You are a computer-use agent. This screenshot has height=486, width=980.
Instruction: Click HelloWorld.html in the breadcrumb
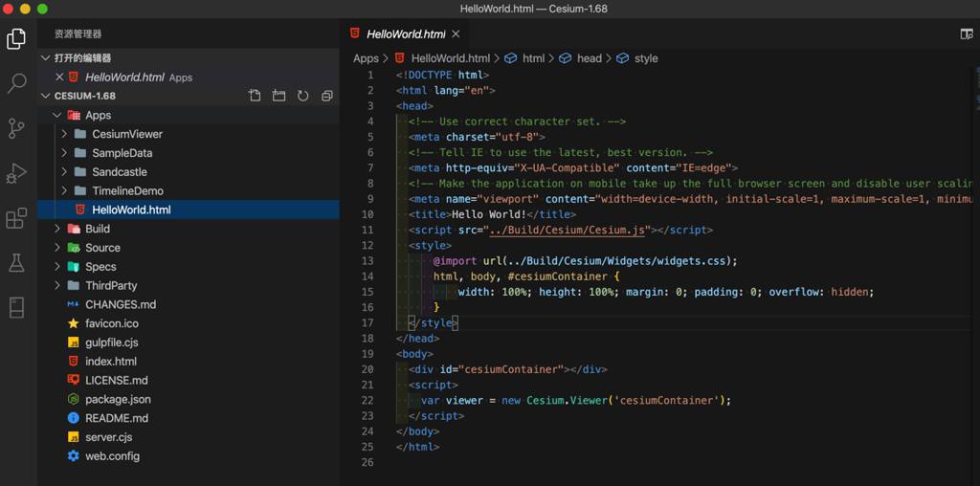(450, 58)
